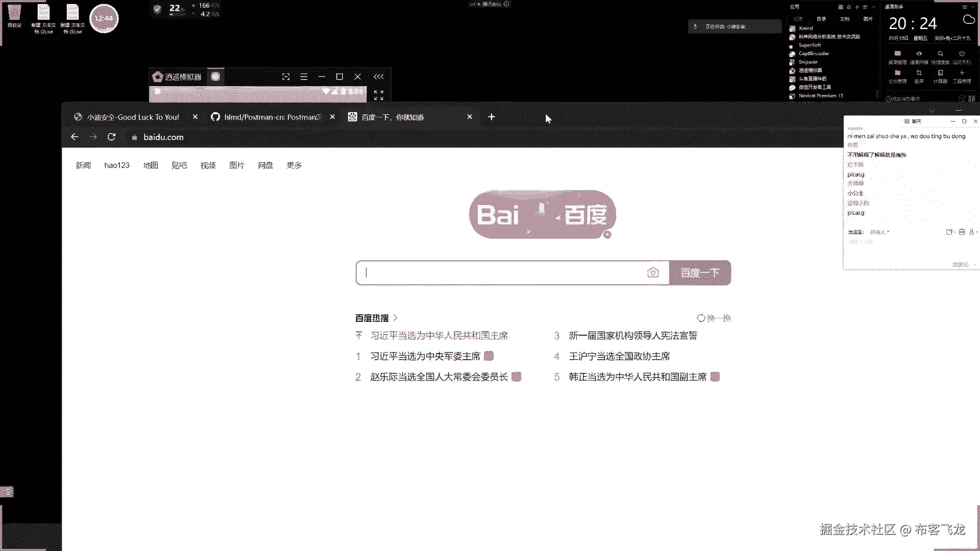The width and height of the screenshot is (980, 551).
Task: Open the emulator hamburger menu
Action: tap(304, 77)
